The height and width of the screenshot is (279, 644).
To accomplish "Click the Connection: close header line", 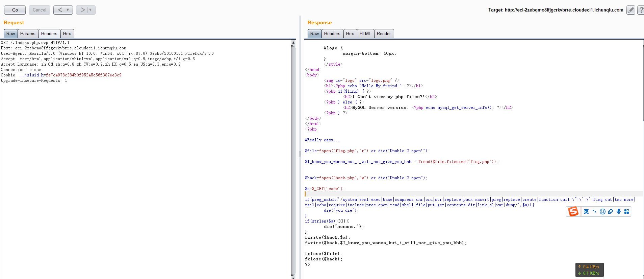I will tap(21, 70).
